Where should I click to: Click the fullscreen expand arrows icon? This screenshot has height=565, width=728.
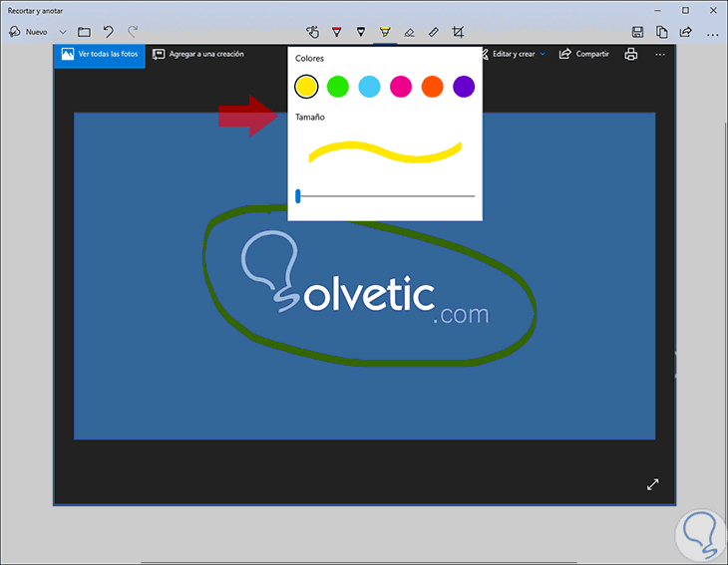pyautogui.click(x=653, y=484)
